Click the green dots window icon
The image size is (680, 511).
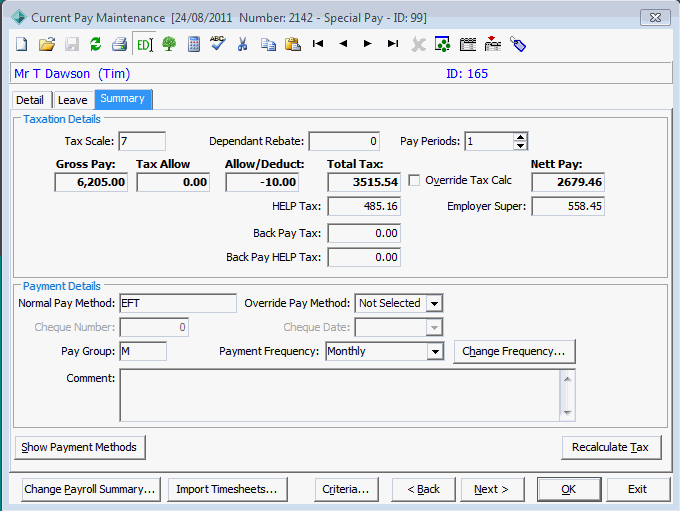pyautogui.click(x=442, y=44)
